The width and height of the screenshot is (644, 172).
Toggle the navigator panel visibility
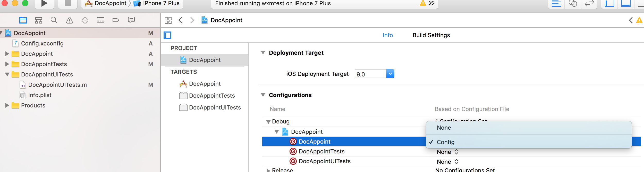click(609, 4)
